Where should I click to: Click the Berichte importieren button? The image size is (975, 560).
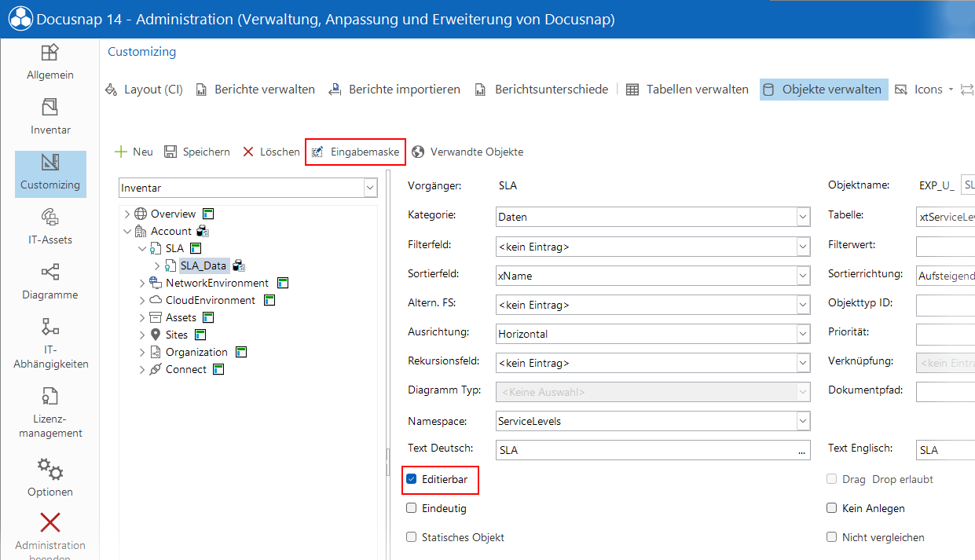394,90
